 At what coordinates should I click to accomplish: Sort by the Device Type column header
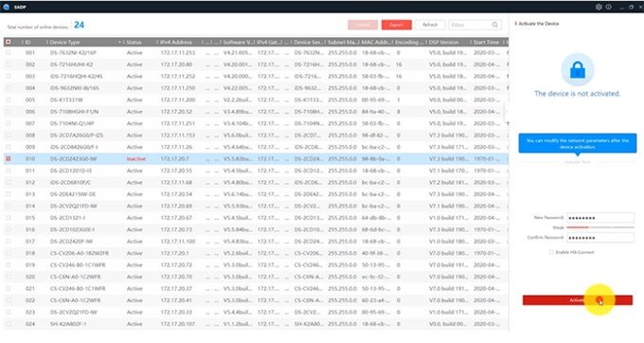(85, 42)
